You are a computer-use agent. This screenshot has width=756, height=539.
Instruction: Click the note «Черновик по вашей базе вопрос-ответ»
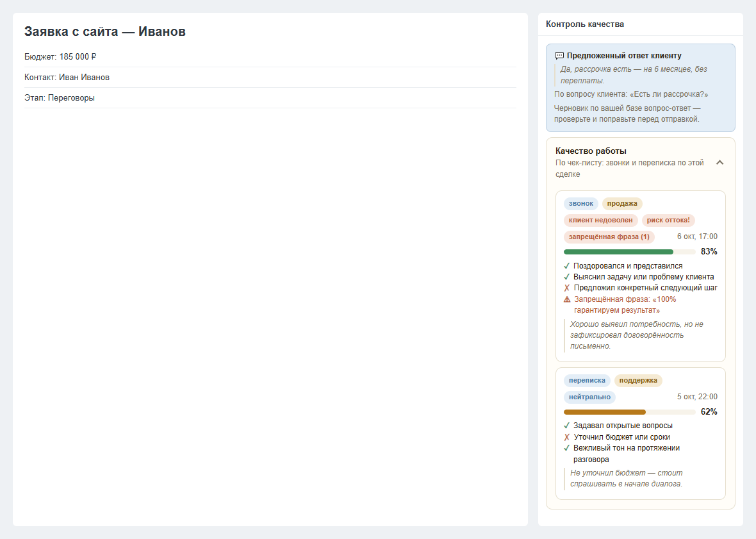pyautogui.click(x=627, y=114)
